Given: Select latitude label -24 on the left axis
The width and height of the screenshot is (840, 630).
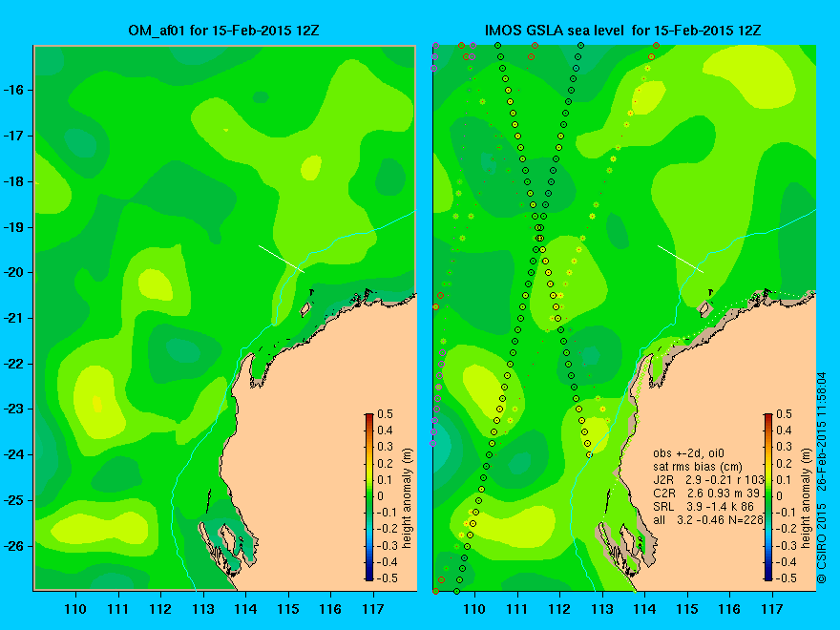Looking at the screenshot, I should [x=13, y=454].
